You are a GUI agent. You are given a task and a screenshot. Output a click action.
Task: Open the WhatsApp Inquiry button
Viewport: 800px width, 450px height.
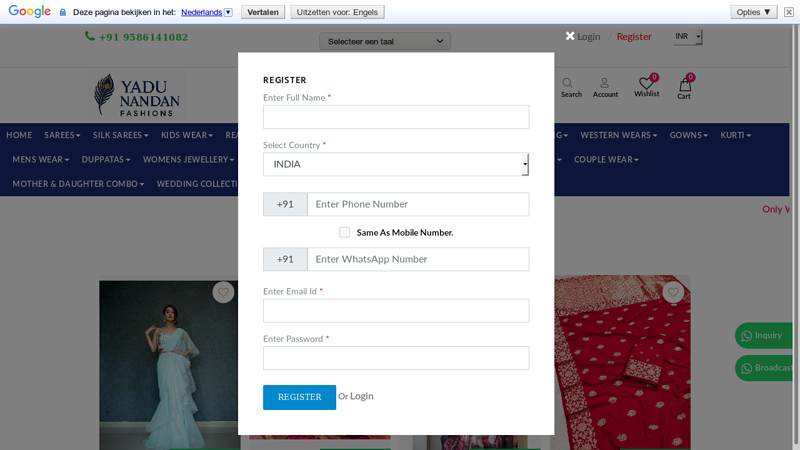coord(763,335)
